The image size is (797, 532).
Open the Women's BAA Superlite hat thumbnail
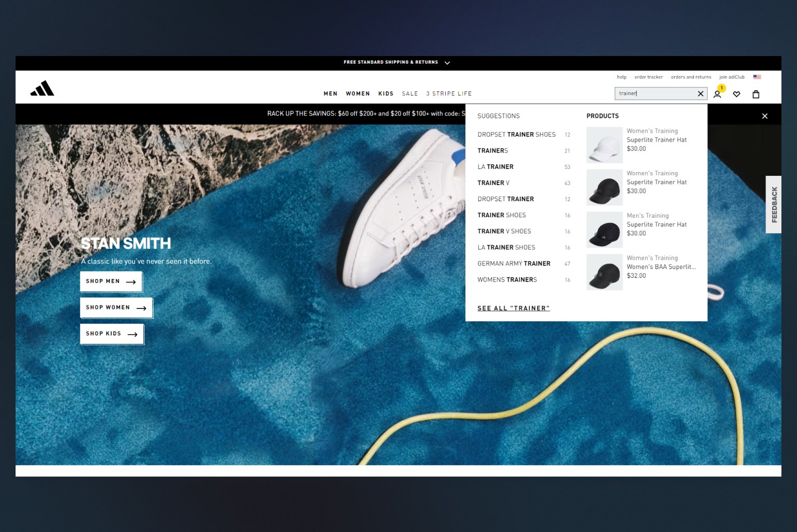point(604,272)
